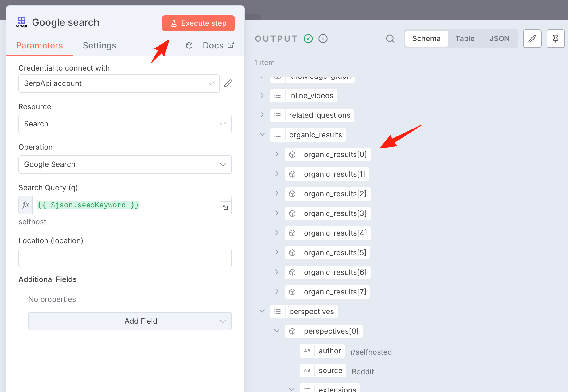
Task: Open the Add Field dropdown
Action: (130, 321)
